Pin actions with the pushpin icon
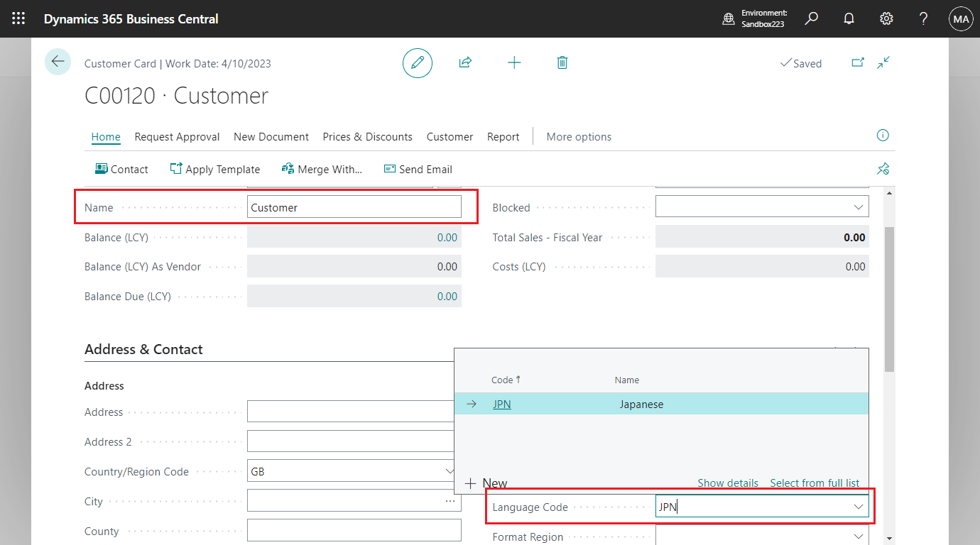980x545 pixels. (x=883, y=169)
